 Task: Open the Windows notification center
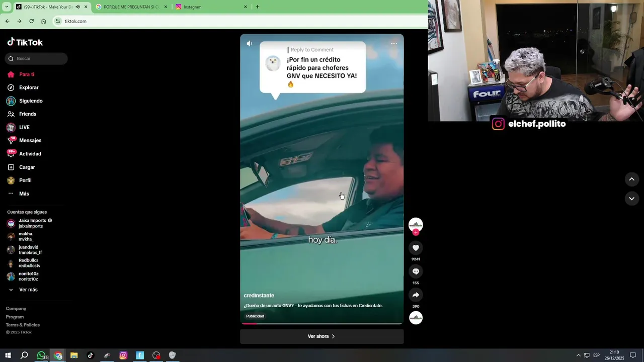[x=633, y=355]
